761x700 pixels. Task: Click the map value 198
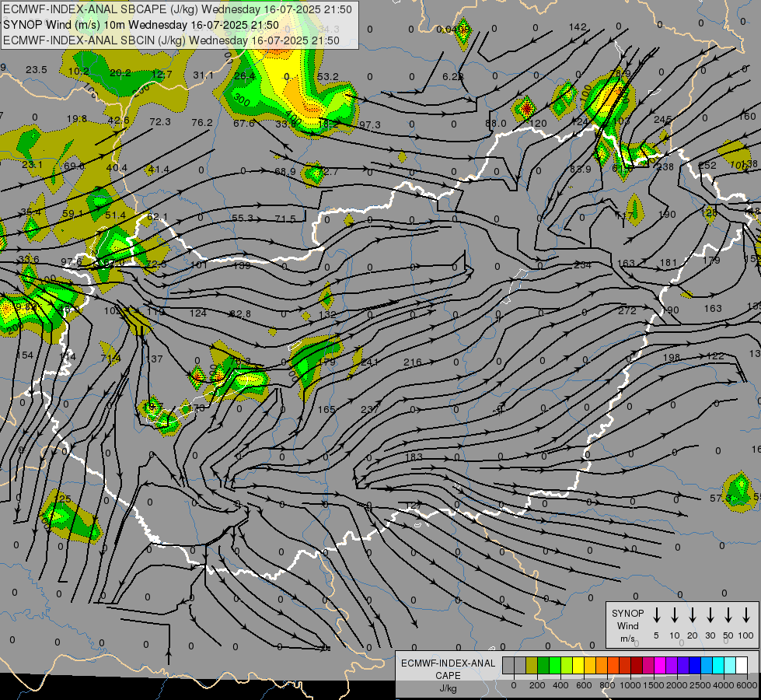click(672, 358)
